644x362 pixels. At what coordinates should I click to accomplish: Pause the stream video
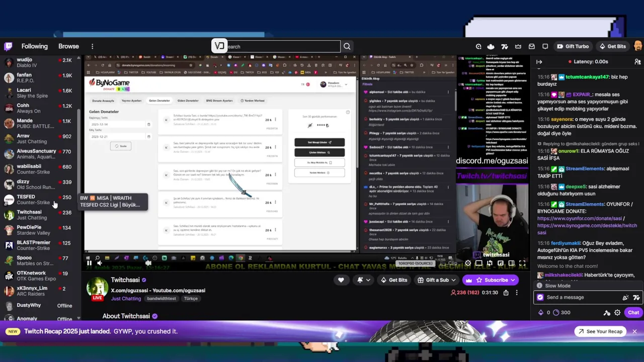(x=89, y=262)
